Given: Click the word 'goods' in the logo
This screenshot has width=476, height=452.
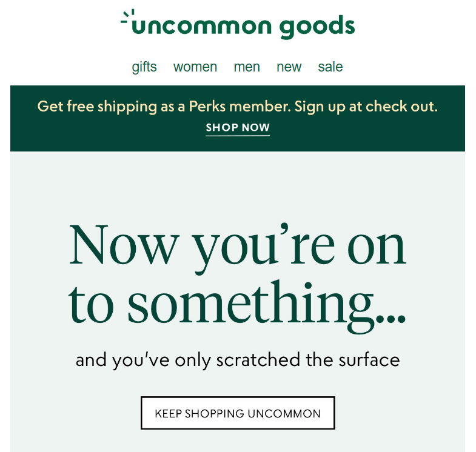Looking at the screenshot, I should [x=317, y=28].
